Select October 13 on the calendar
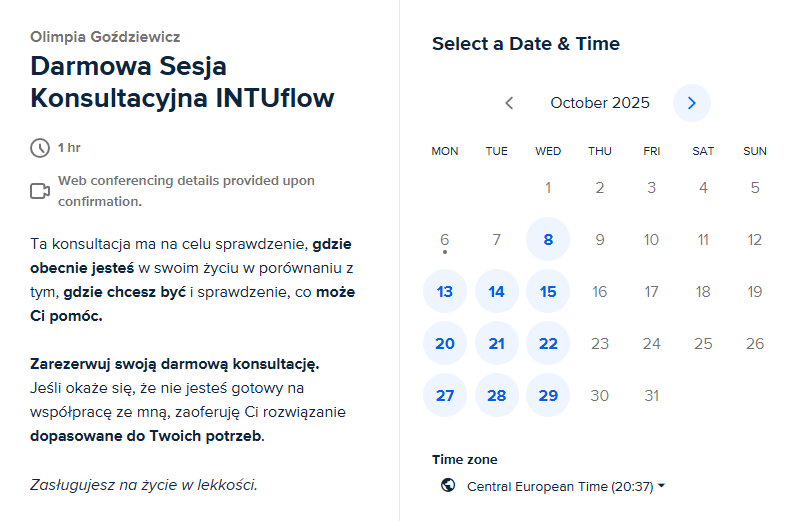The height and width of the screenshot is (521, 796). click(445, 292)
